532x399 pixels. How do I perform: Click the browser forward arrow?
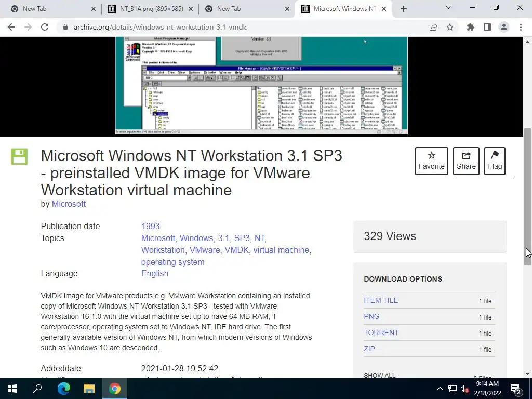click(28, 27)
